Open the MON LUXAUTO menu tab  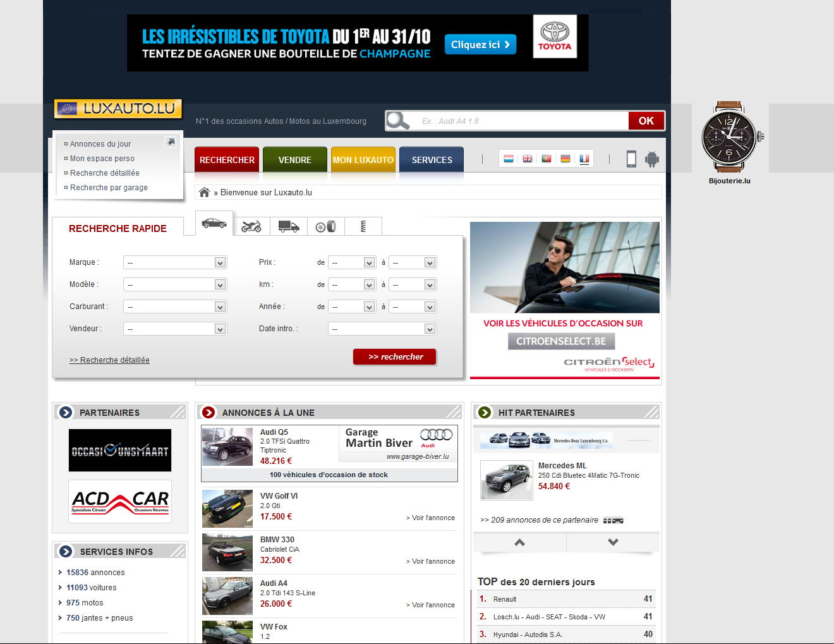pyautogui.click(x=363, y=160)
